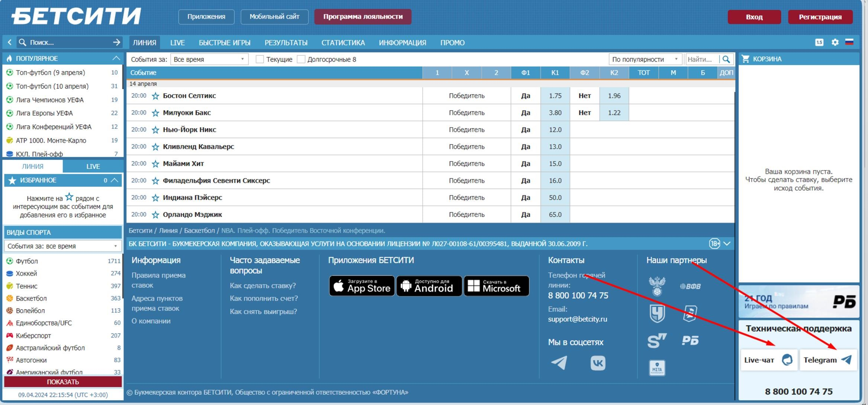Click the odds format icon beside settings gear

click(x=819, y=42)
